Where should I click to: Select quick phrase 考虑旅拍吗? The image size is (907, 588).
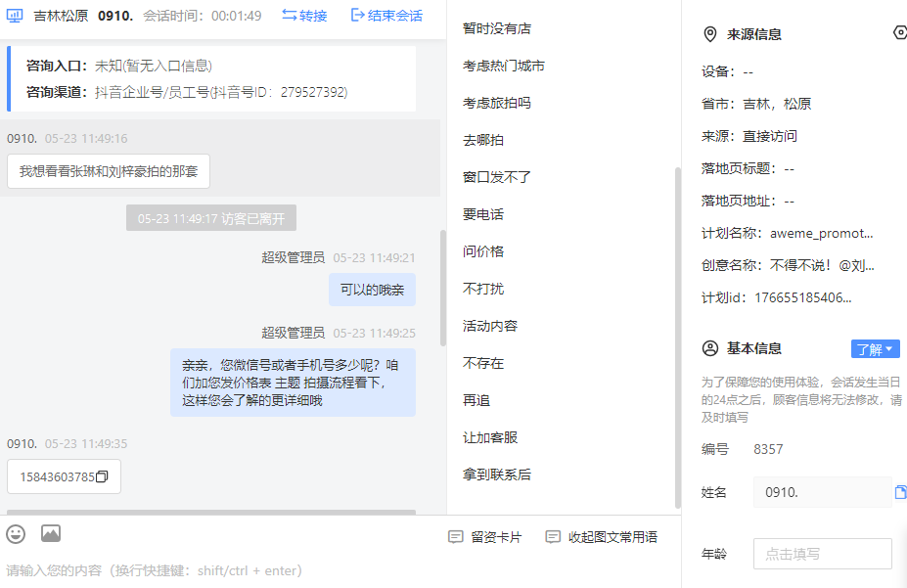(497, 103)
